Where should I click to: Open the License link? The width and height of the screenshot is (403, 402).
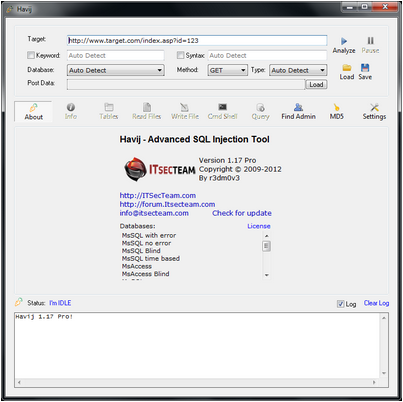pyautogui.click(x=259, y=226)
